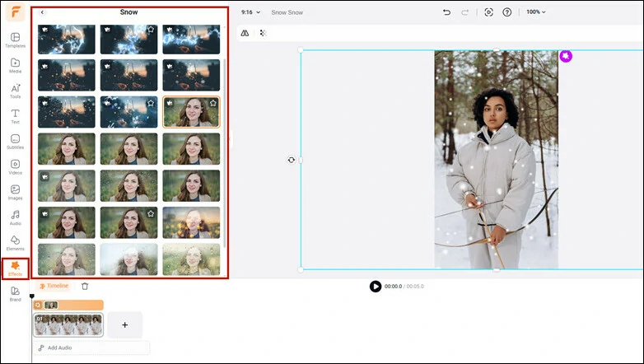Image resolution: width=644 pixels, height=364 pixels.
Task: Select the video clip 01 in timeline
Action: [68, 325]
